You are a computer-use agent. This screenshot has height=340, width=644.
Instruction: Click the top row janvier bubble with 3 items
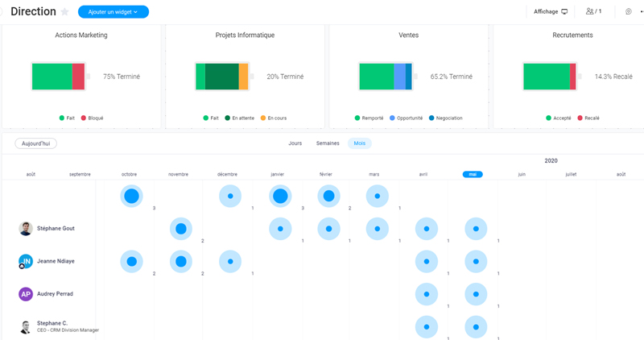coord(280,196)
